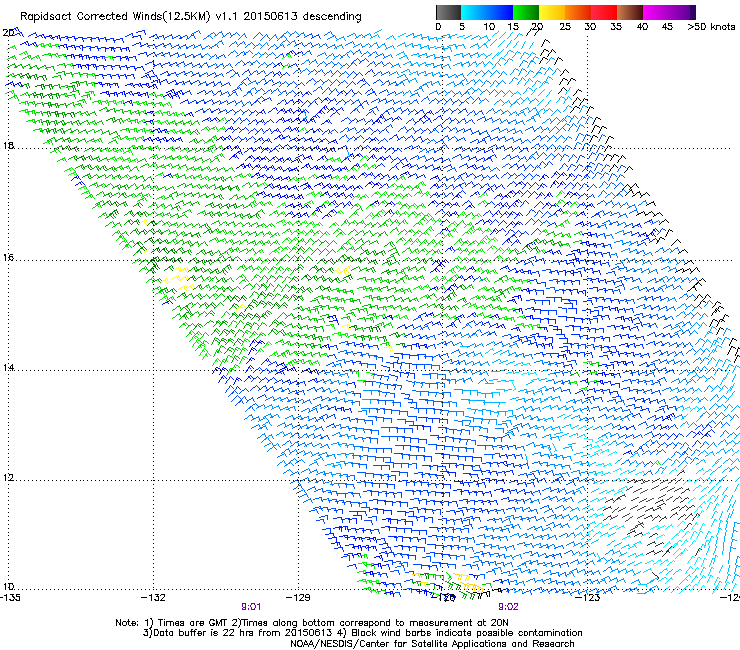Click the red 30-35 knots legend segment
Image resolution: width=740 pixels, height=650 pixels.
tap(604, 12)
